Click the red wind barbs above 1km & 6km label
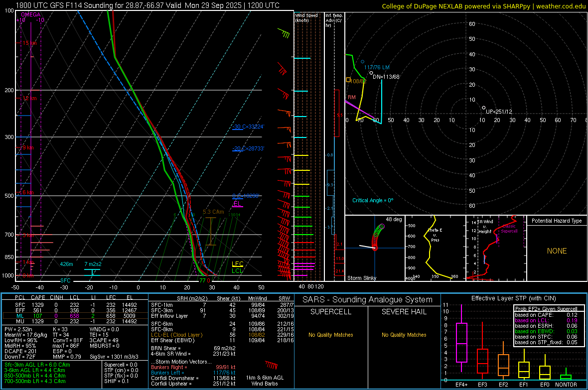The height and width of the screenshot is (390, 588). click(271, 365)
